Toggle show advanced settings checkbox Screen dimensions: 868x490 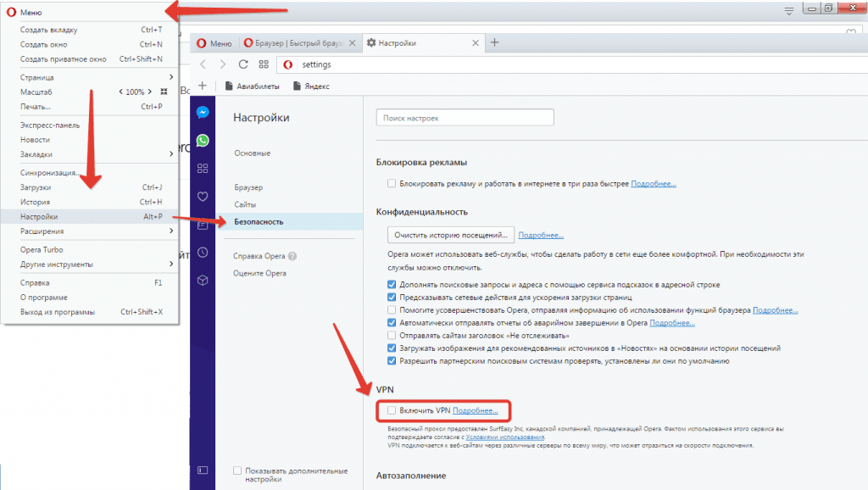click(x=237, y=471)
